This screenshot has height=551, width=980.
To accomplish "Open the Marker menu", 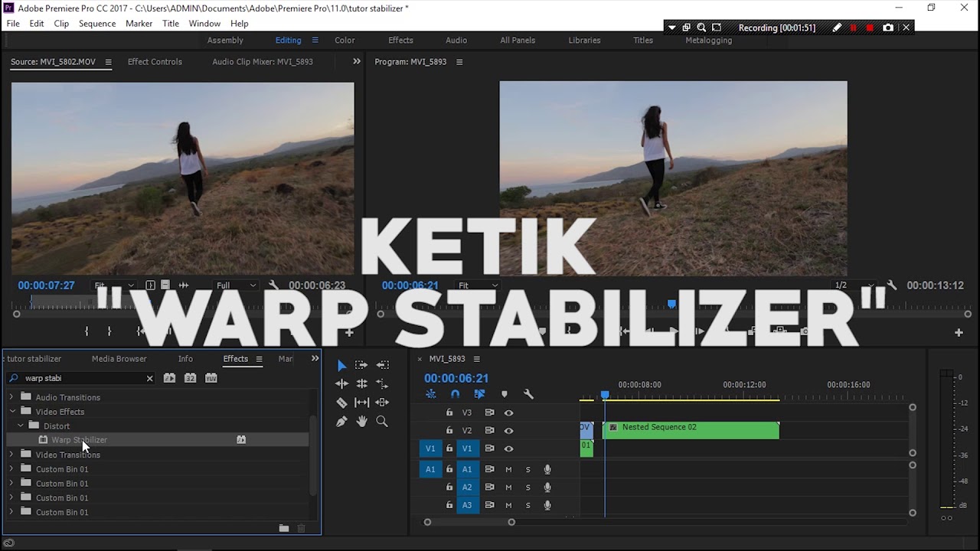I will pyautogui.click(x=139, y=24).
